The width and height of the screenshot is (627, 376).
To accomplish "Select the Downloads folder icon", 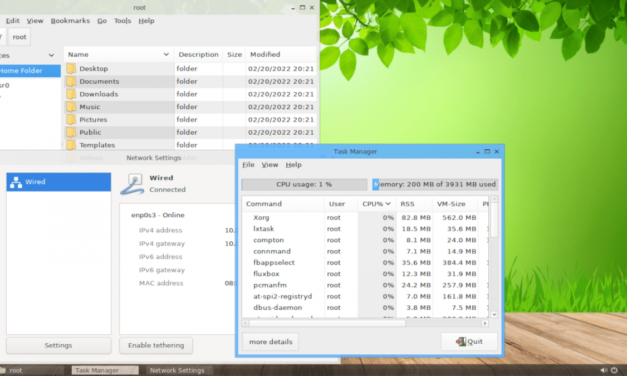I will pos(71,94).
